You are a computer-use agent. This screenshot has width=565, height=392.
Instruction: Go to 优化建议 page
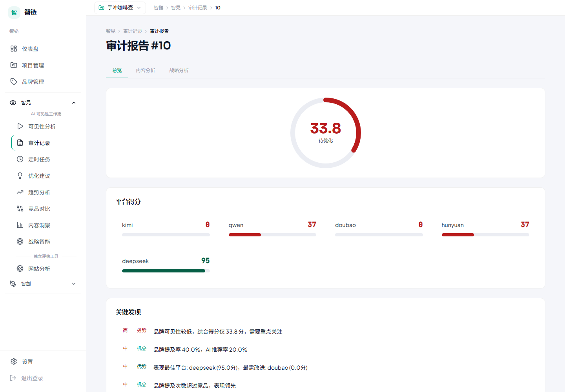tap(46, 176)
